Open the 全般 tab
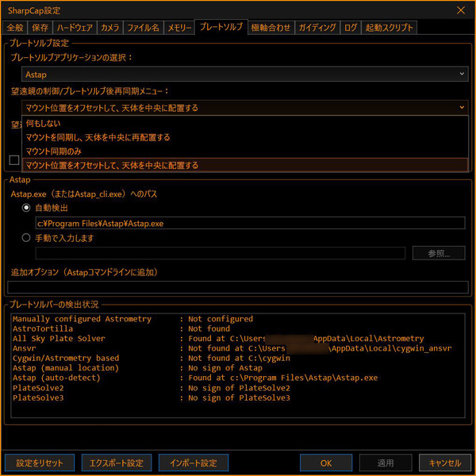 tap(15, 28)
